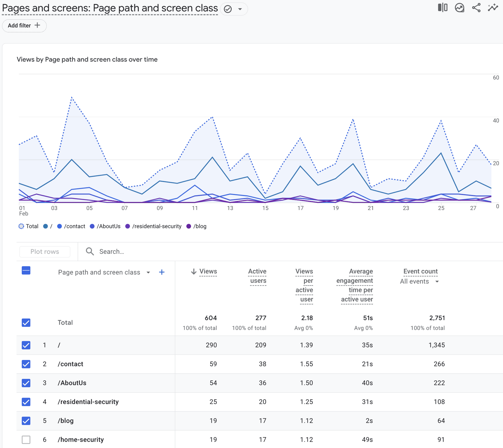Check the /home-security row checkbox
This screenshot has width=503, height=448.
click(26, 440)
